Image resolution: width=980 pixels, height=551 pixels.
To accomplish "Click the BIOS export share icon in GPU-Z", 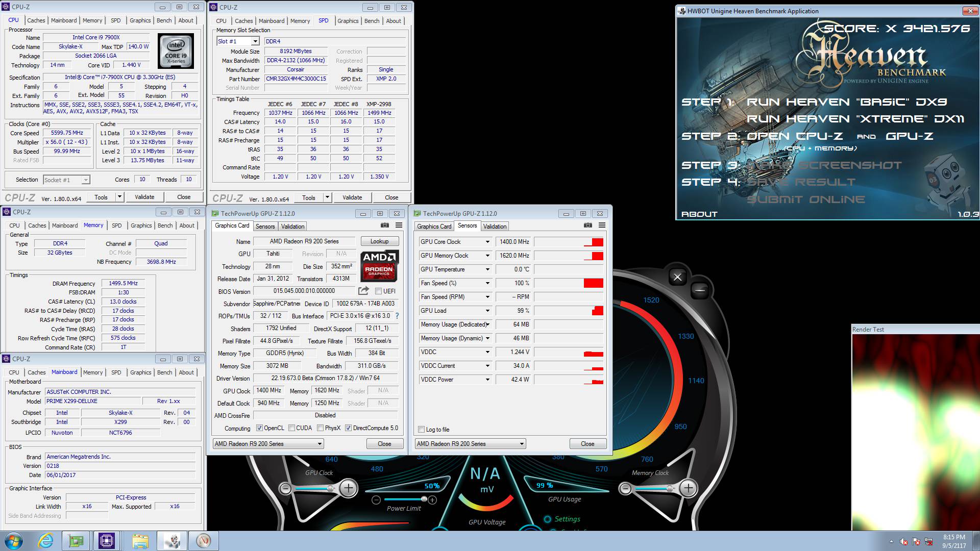I will click(363, 291).
